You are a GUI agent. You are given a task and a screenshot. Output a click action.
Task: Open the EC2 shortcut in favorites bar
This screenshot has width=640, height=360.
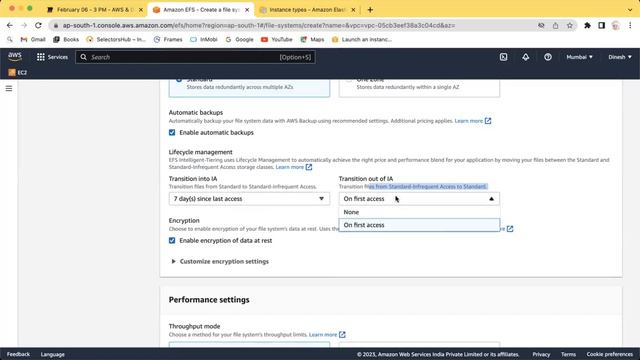18,72
